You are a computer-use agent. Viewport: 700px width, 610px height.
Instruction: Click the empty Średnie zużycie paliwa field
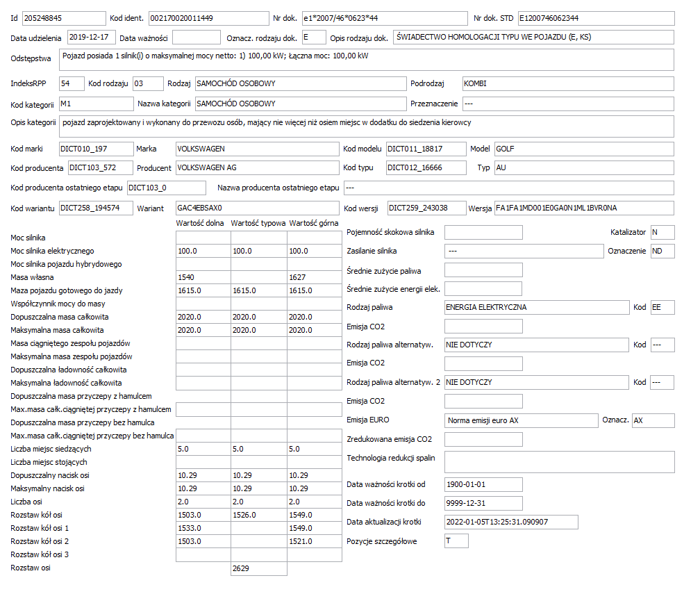[483, 270]
